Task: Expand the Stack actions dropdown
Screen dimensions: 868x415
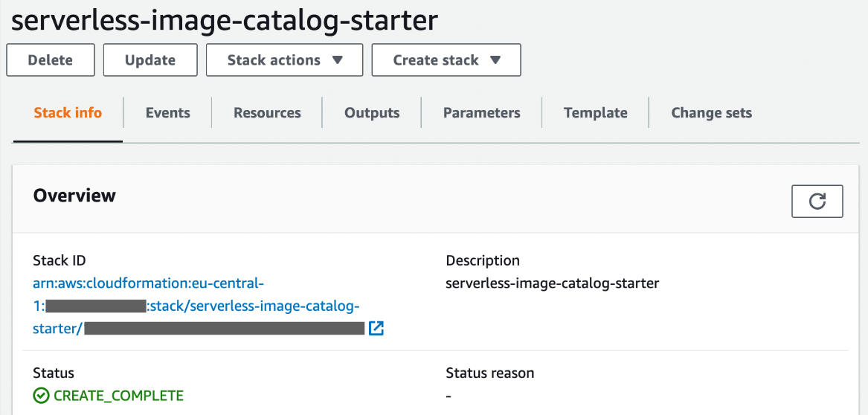Action: coord(284,60)
